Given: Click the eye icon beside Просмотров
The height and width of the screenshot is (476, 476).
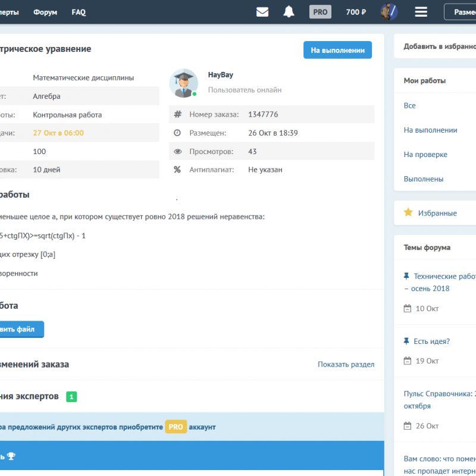Looking at the screenshot, I should (x=177, y=152).
